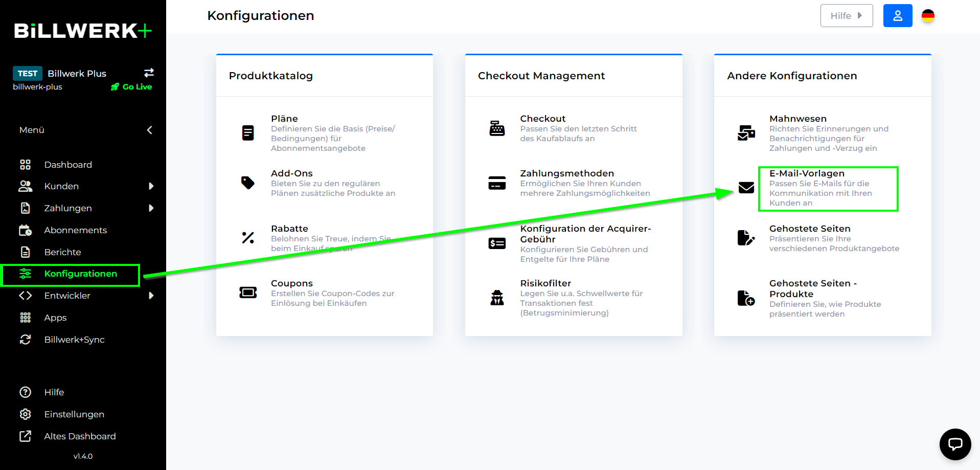The height and width of the screenshot is (470, 980).
Task: Open Abonnements in the sidebar
Action: [x=75, y=230]
